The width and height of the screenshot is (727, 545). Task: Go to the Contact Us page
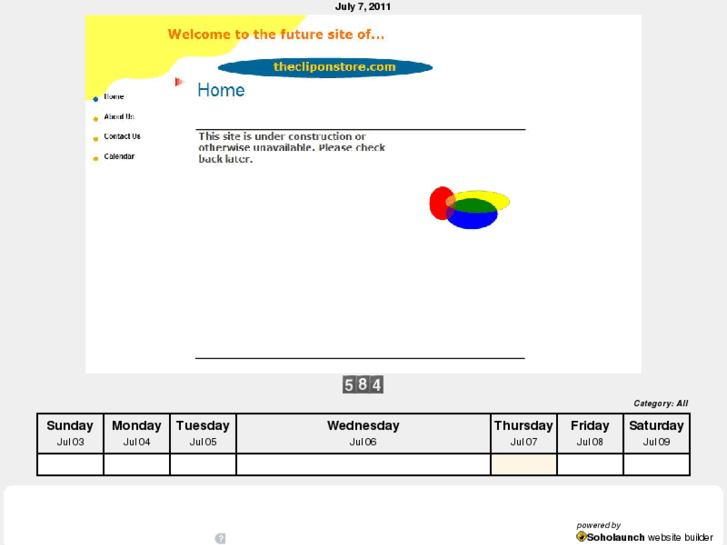(x=122, y=136)
